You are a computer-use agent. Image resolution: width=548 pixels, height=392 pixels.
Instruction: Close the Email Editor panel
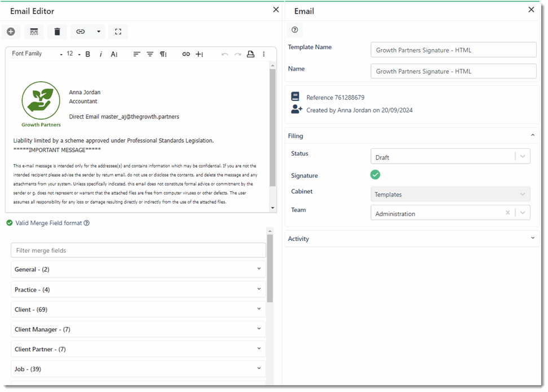[276, 10]
